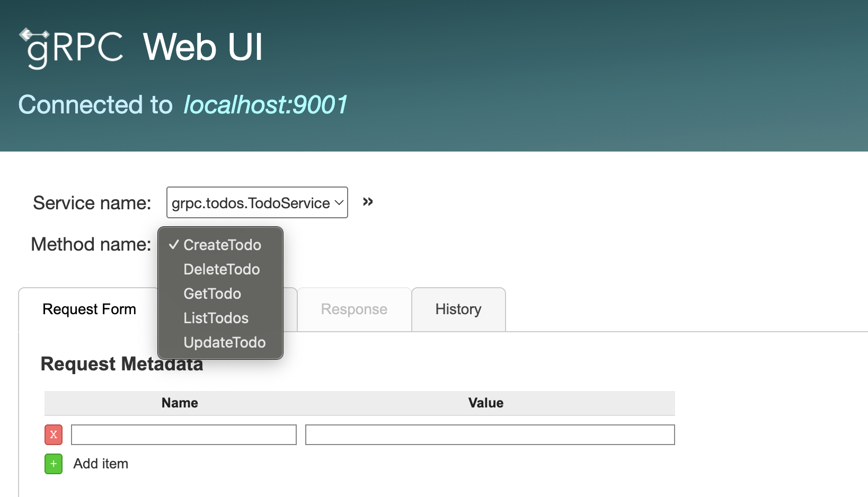Screen dimensions: 868x497
Task: Select DeleteTodo from the method list
Action: [222, 269]
